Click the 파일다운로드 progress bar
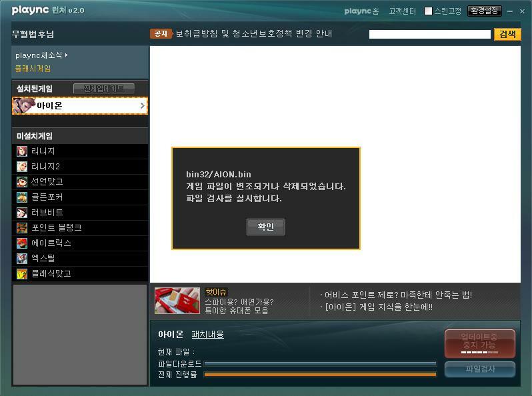 click(320, 364)
